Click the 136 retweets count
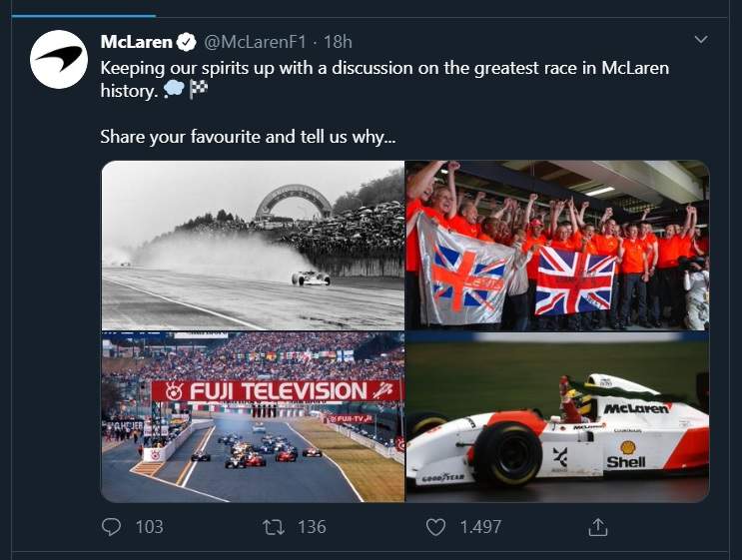This screenshot has width=742, height=560. [312, 526]
